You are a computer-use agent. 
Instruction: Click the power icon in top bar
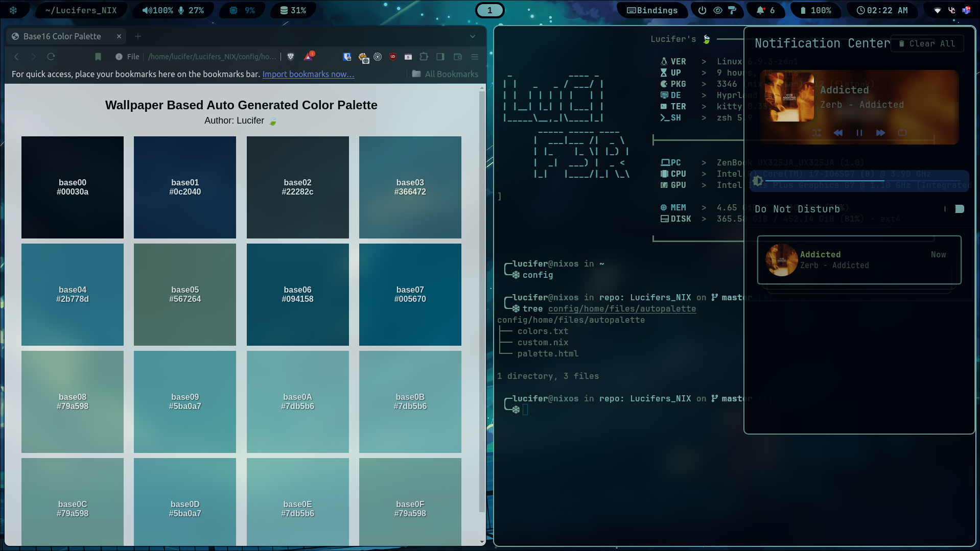click(x=702, y=10)
